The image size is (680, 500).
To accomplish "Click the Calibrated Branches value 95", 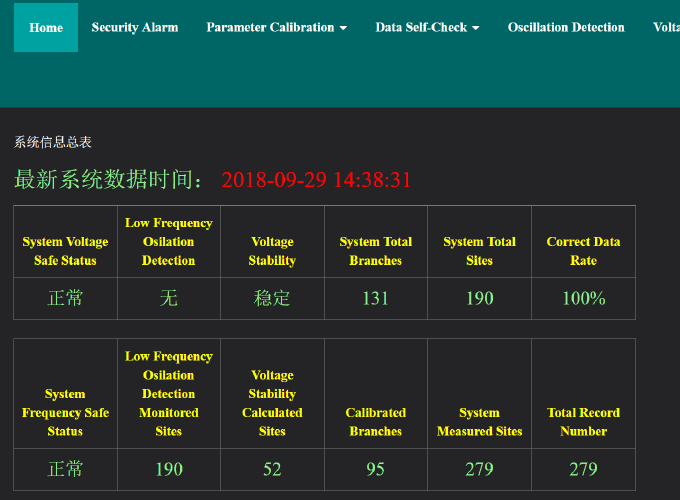I will point(376,469).
